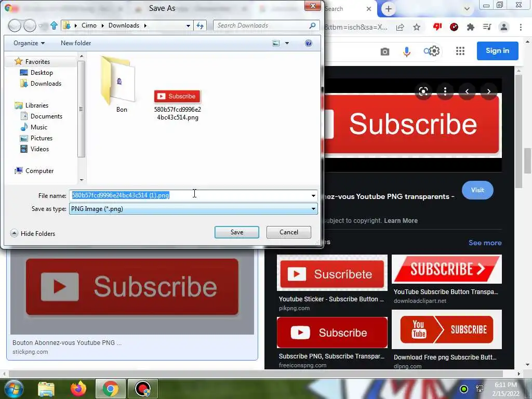The image size is (532, 399).
Task: Click the Save button in the dialog
Action: (x=236, y=232)
